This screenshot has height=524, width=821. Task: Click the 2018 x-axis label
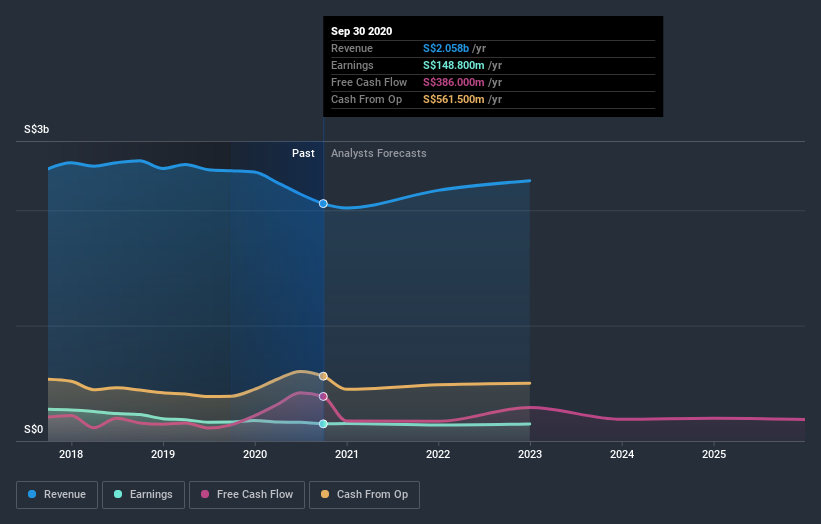click(x=71, y=454)
